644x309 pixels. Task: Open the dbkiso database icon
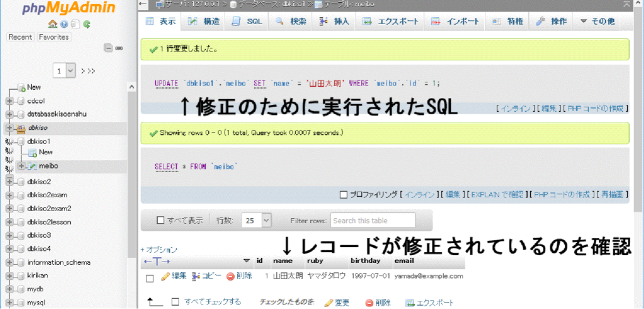21,128
